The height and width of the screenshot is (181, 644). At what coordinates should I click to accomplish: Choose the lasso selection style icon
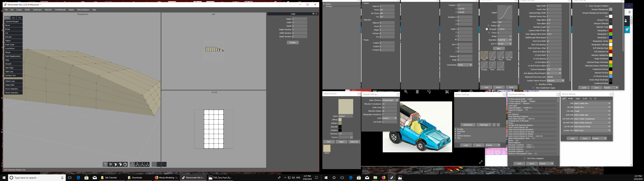(164, 165)
